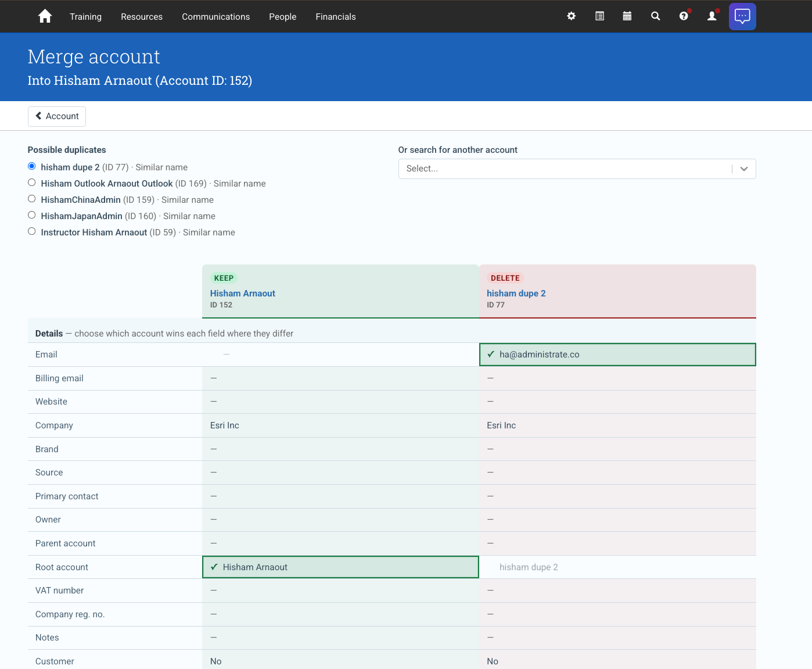
Task: Select Instructor Hisham Arnaout radio
Action: [32, 231]
